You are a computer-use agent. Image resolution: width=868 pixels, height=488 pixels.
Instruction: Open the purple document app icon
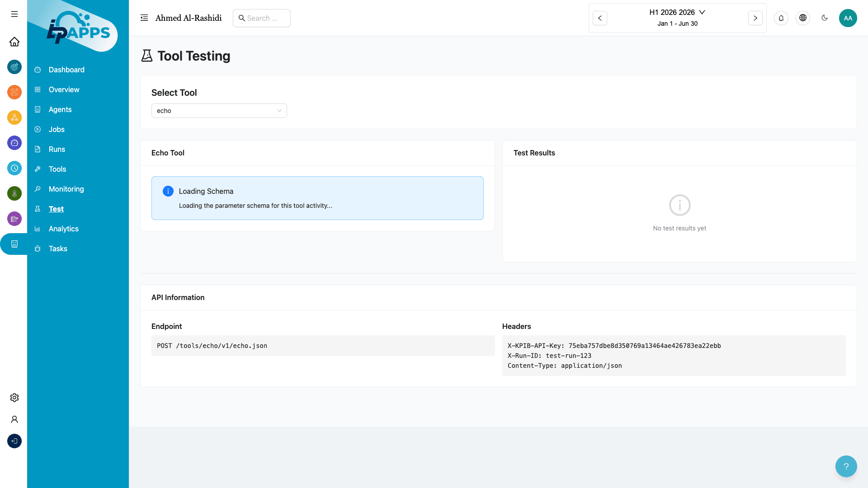click(x=14, y=219)
